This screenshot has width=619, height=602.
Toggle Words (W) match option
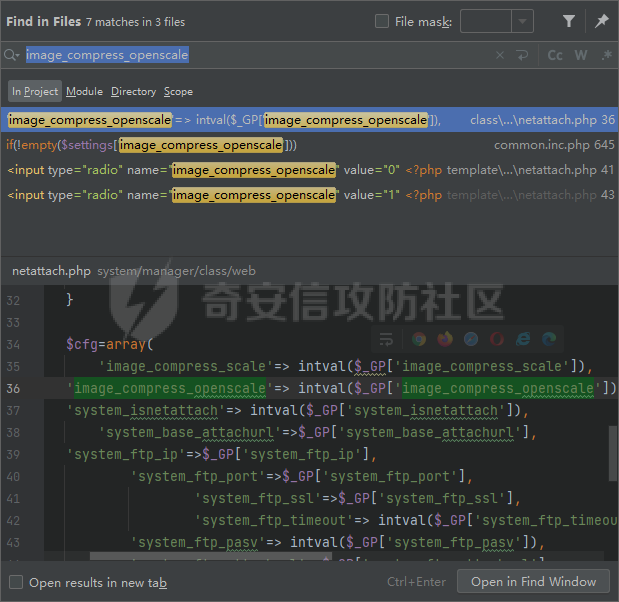point(580,55)
